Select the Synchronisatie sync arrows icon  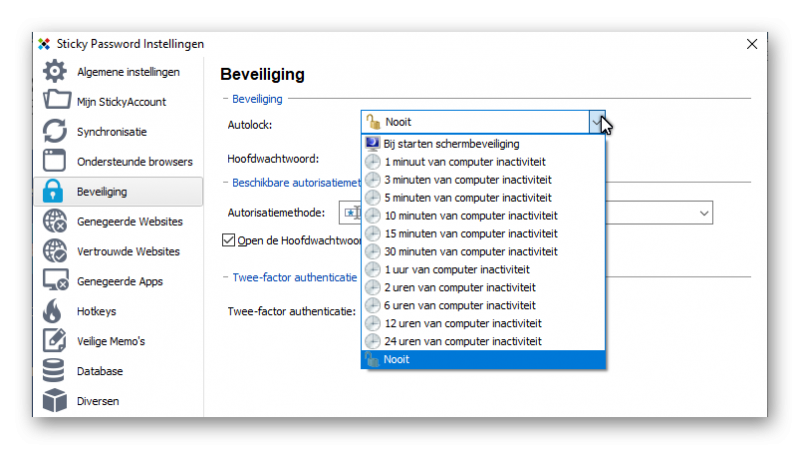point(55,132)
